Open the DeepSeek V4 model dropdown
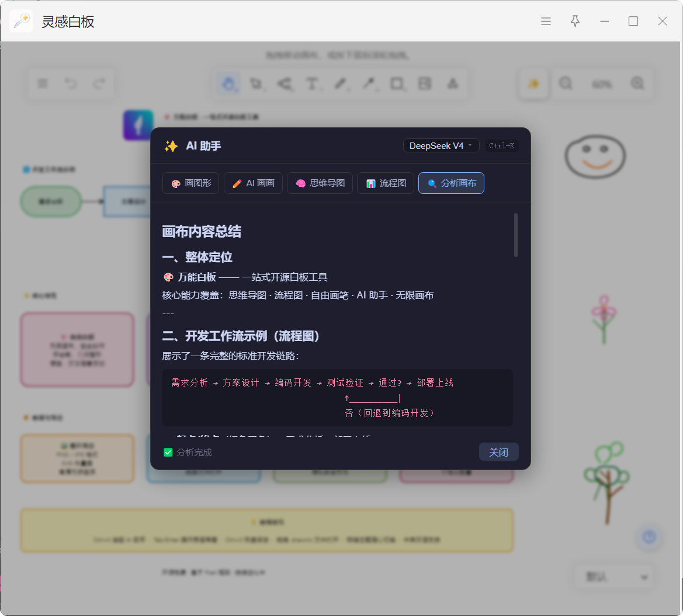Viewport: 683px width, 616px height. (x=441, y=146)
